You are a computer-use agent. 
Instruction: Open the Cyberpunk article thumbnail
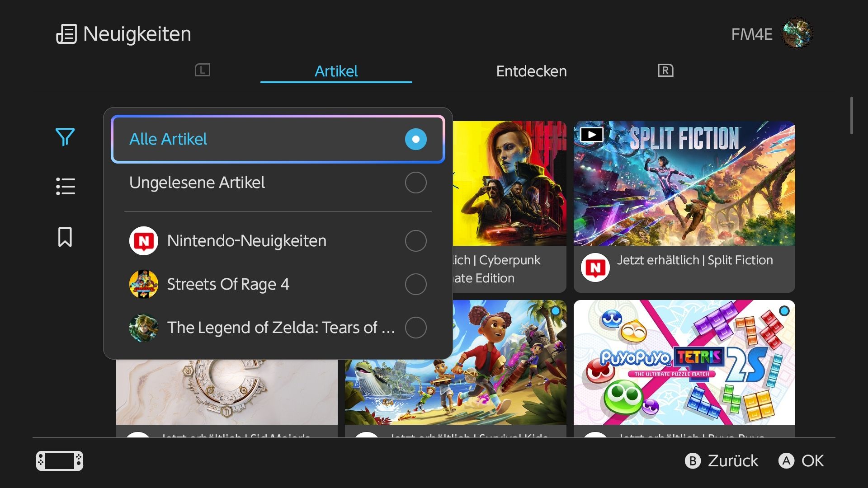509,183
